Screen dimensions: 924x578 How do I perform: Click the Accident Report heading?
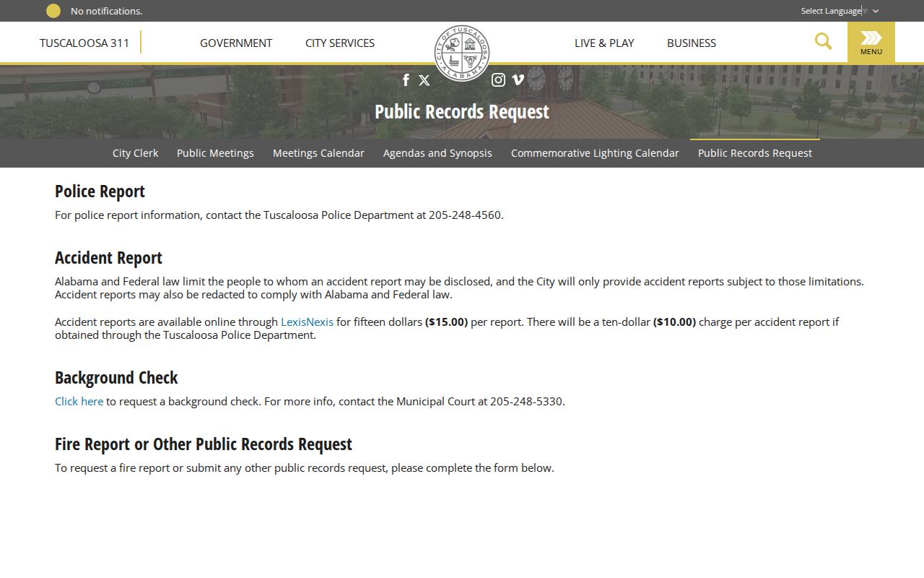tap(108, 258)
